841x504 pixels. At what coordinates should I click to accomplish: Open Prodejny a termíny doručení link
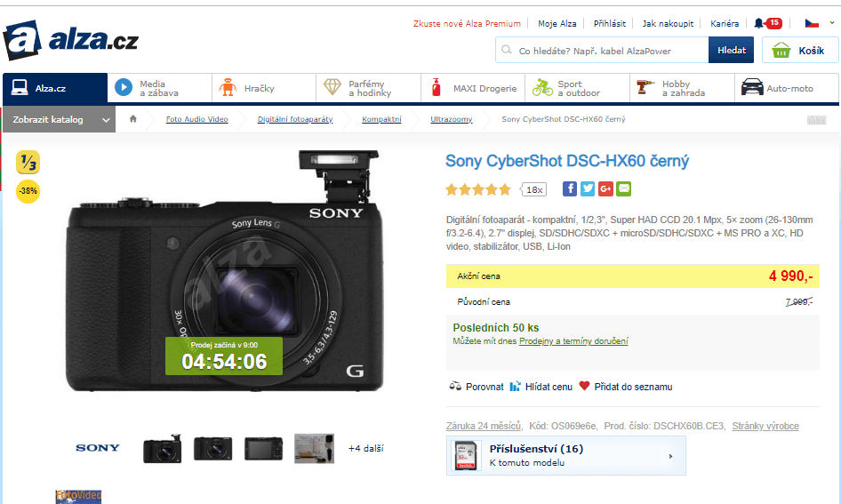pyautogui.click(x=573, y=341)
